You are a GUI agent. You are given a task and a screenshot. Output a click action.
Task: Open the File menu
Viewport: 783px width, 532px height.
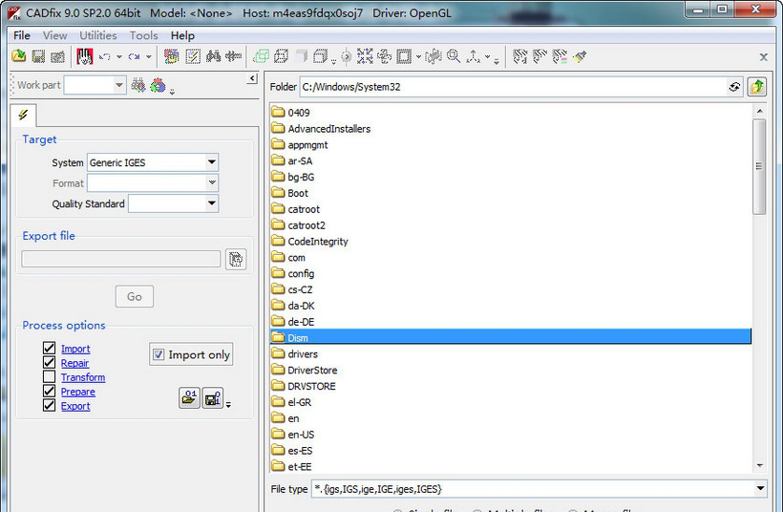click(x=21, y=35)
